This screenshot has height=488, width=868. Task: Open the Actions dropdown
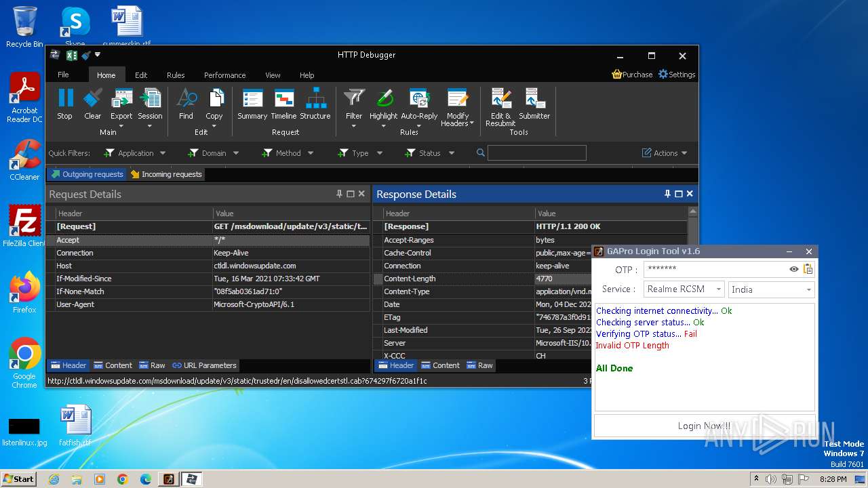click(x=665, y=153)
